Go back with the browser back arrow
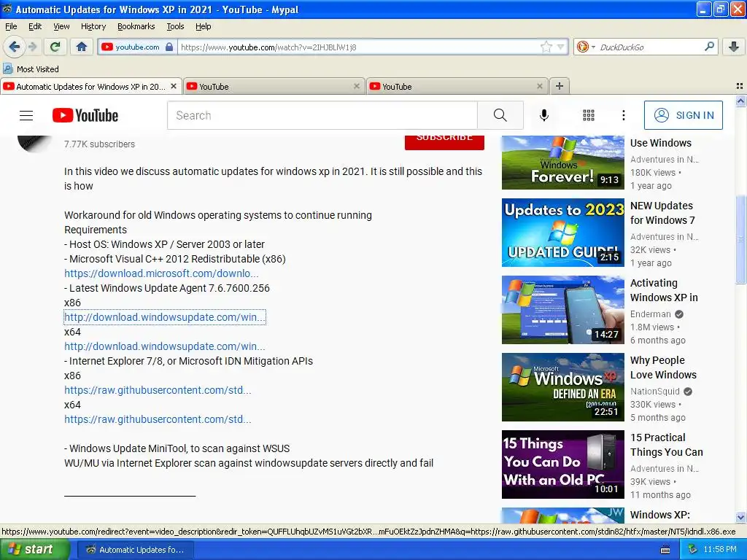Screen dimensions: 747x560 [15, 47]
